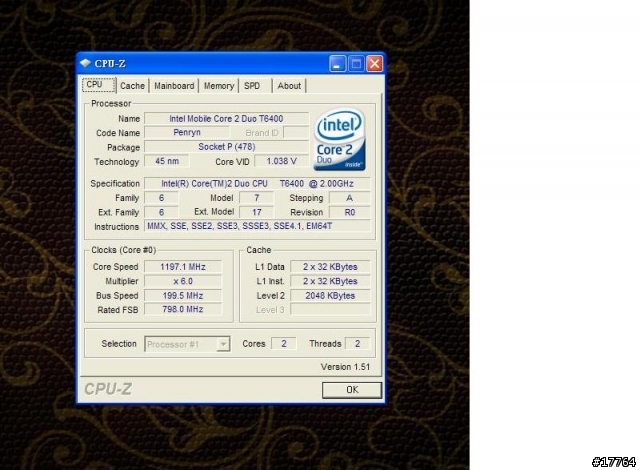Click the L1 Data cache value
Image resolution: width=640 pixels, height=470 pixels.
point(330,267)
